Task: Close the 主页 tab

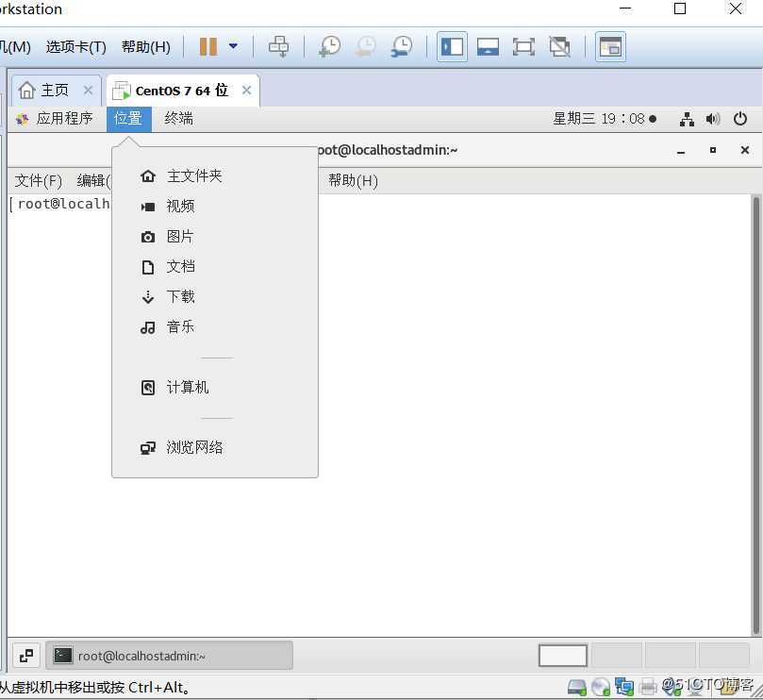Action: (88, 90)
